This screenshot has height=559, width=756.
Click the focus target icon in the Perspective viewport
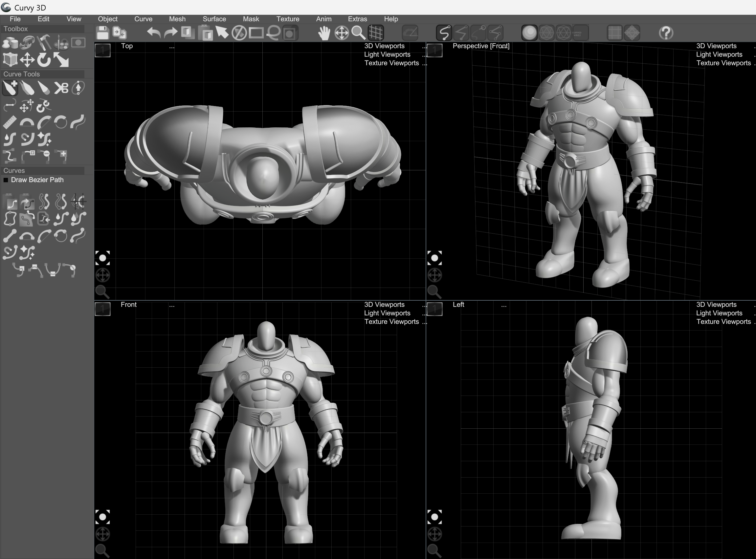click(x=434, y=258)
